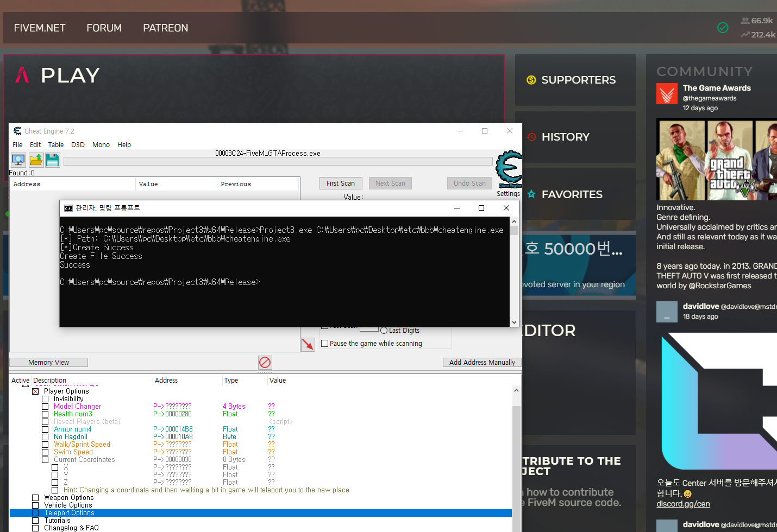
Task: Click the Cheat Engine logo
Action: click(x=509, y=169)
